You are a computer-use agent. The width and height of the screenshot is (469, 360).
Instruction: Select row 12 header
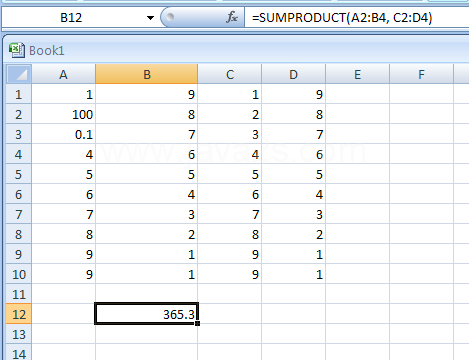[19, 314]
